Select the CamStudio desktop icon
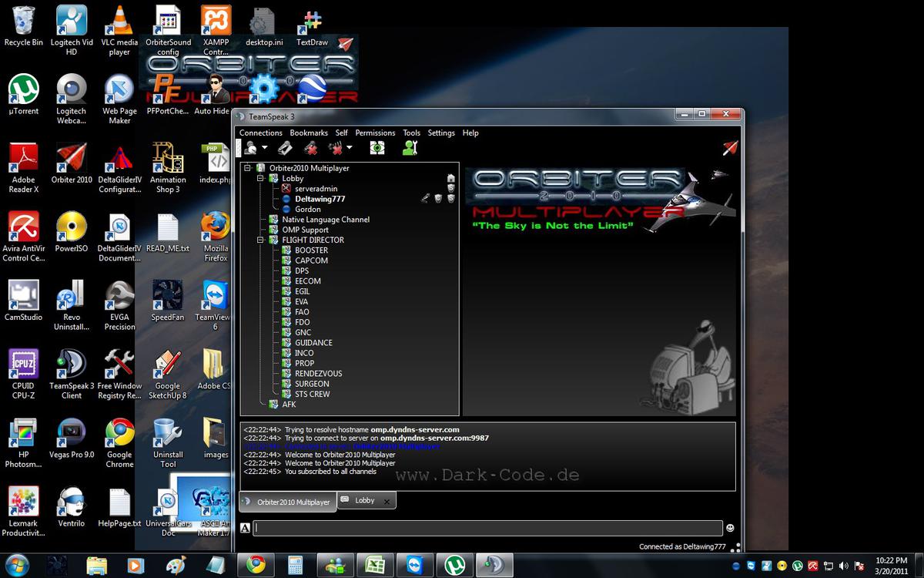 (24, 301)
